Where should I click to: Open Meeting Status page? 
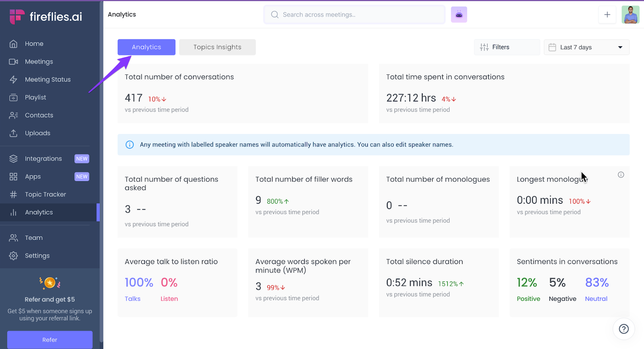point(47,80)
